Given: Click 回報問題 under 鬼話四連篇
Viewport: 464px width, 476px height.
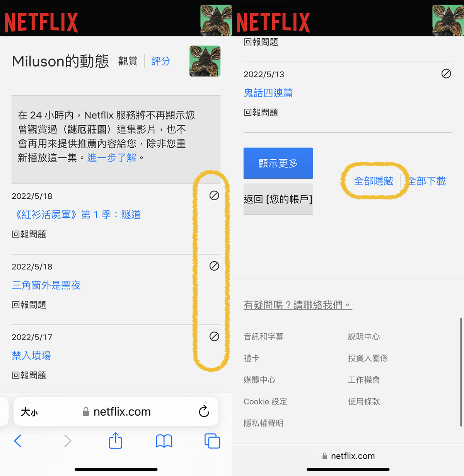Looking at the screenshot, I should click(x=261, y=113).
